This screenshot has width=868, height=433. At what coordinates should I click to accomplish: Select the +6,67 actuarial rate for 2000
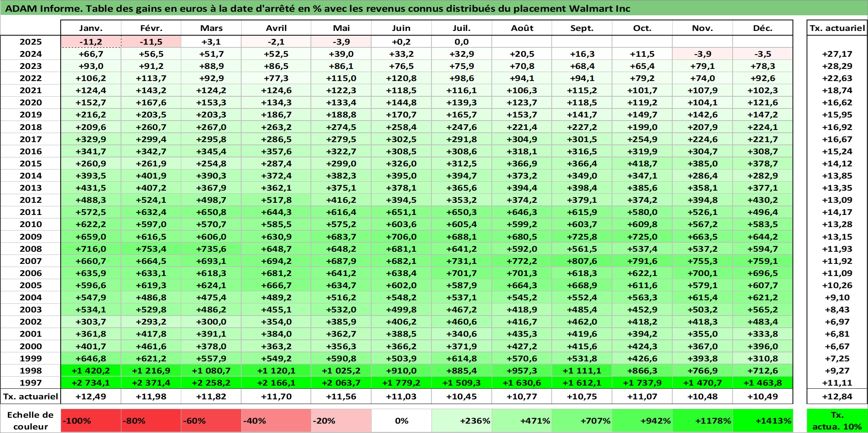837,346
